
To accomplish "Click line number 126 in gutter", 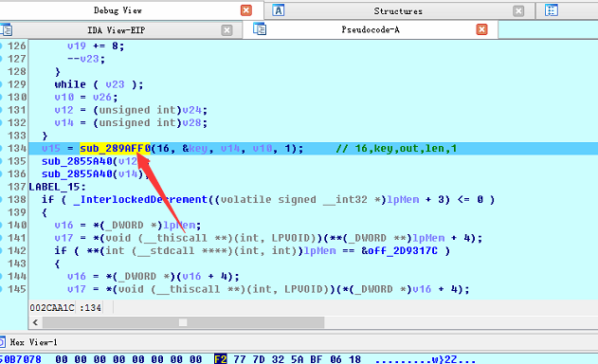I will 17,45.
